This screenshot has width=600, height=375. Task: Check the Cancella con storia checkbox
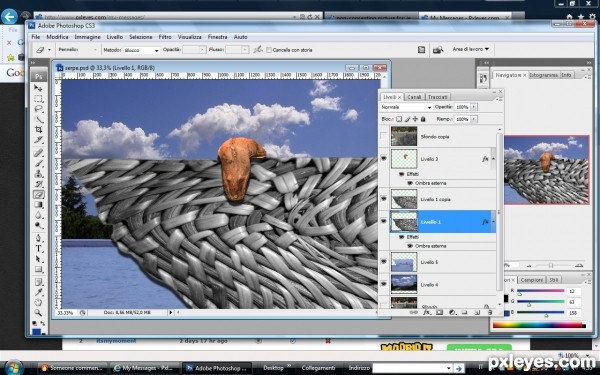269,50
